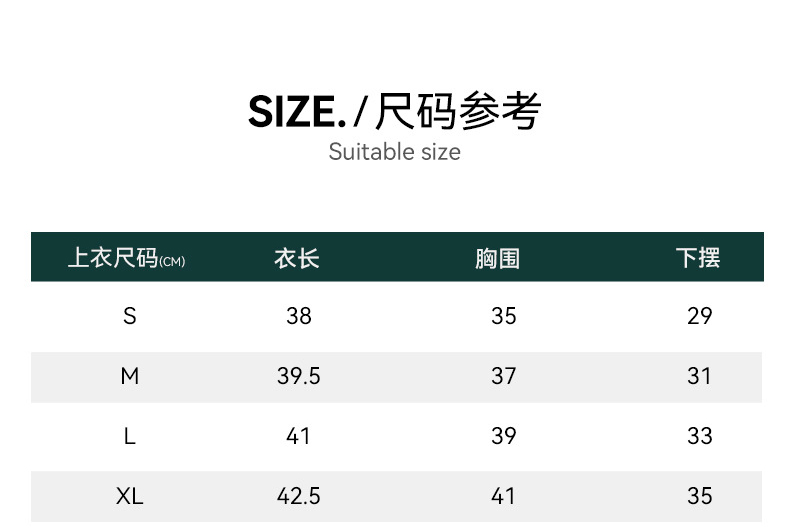The height and width of the screenshot is (528, 790).
Task: Select the S size row label
Action: [130, 316]
